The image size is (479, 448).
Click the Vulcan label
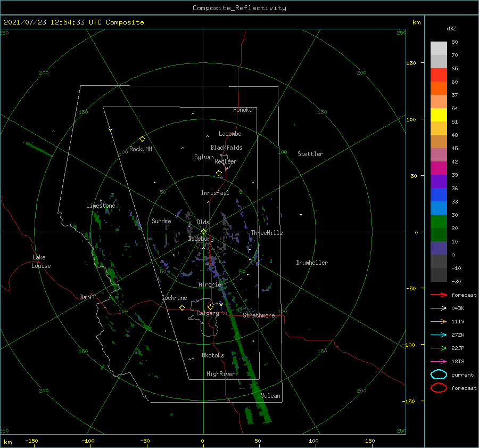pos(270,396)
